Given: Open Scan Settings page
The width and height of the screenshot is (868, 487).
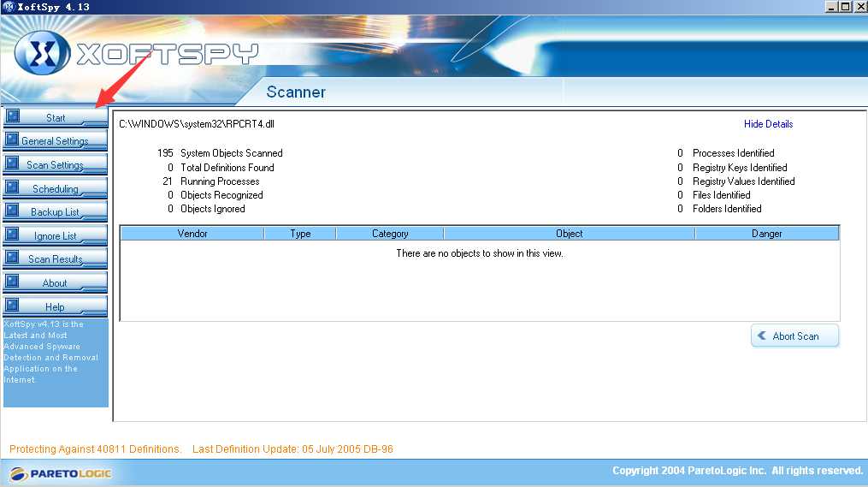Looking at the screenshot, I should 56,165.
